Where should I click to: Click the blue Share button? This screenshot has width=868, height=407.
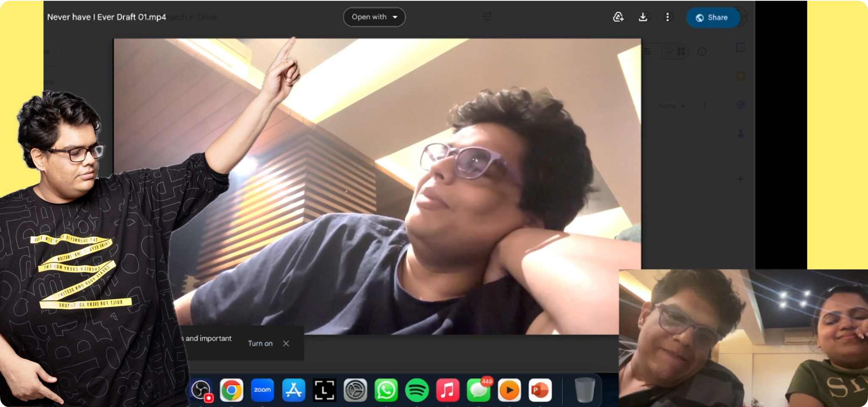coord(713,17)
